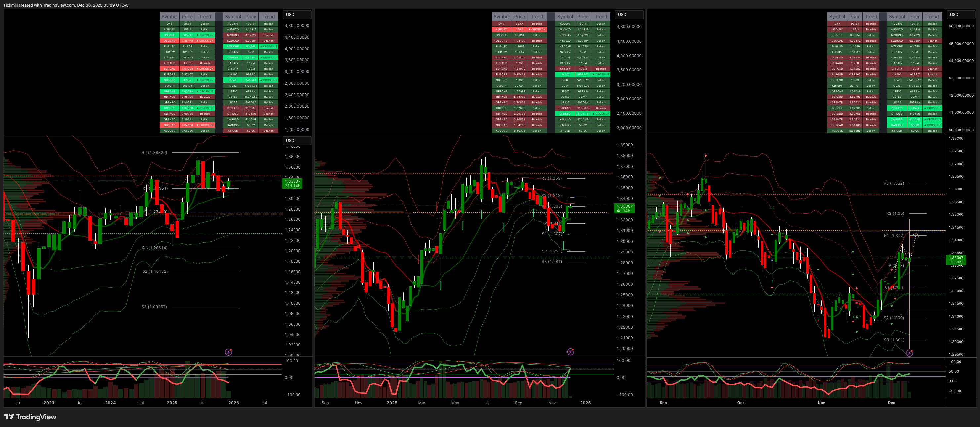Open the USD currency selector on the right panel
The height and width of the screenshot is (427, 980).
pyautogui.click(x=960, y=15)
